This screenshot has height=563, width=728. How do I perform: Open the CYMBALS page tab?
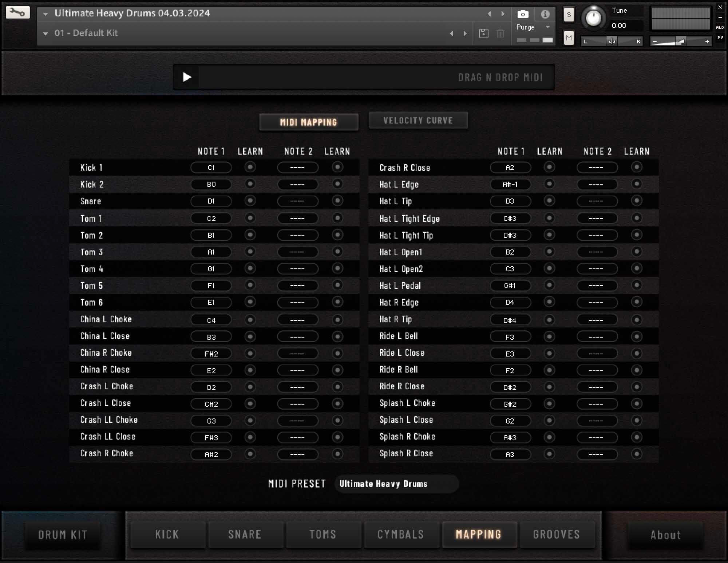(401, 534)
